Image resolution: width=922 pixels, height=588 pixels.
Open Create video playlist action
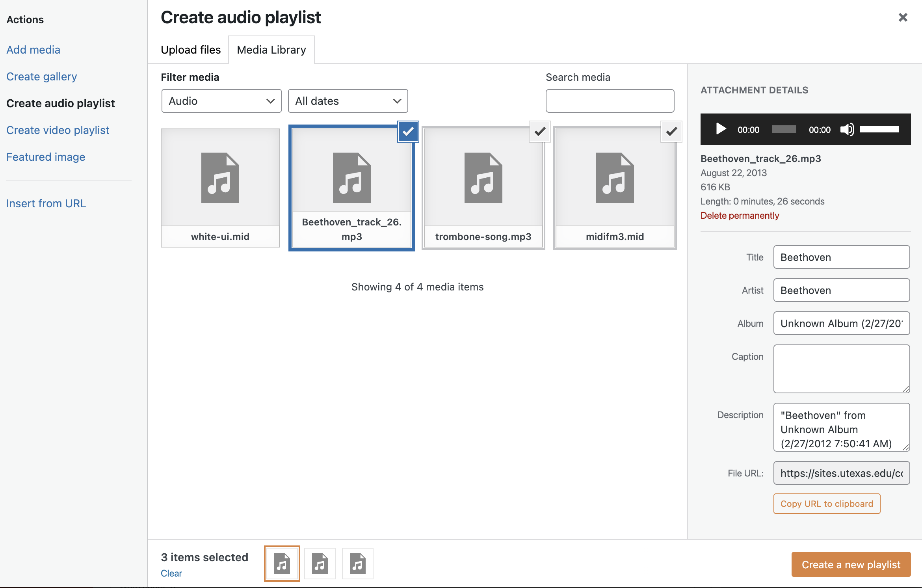(x=58, y=130)
